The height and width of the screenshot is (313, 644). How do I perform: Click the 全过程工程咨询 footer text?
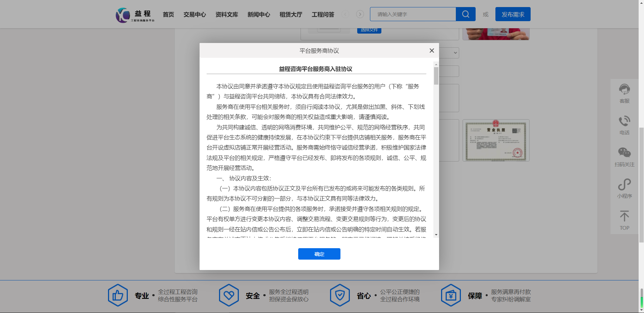[178, 292]
